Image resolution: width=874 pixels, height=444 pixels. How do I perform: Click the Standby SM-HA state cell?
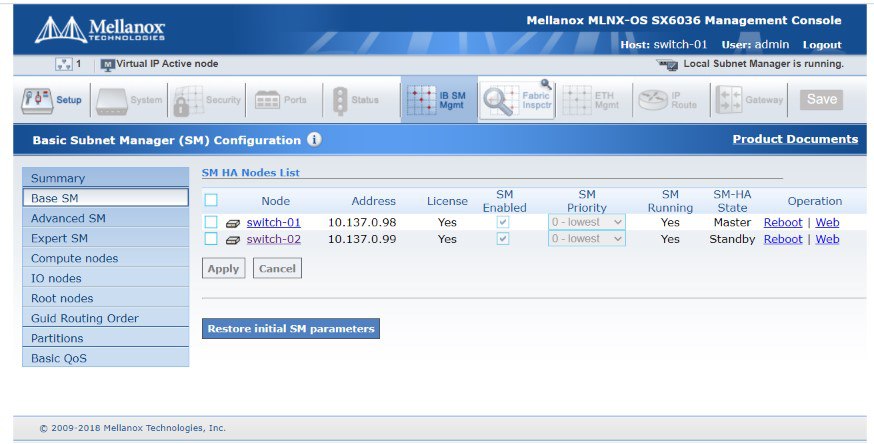click(732, 239)
